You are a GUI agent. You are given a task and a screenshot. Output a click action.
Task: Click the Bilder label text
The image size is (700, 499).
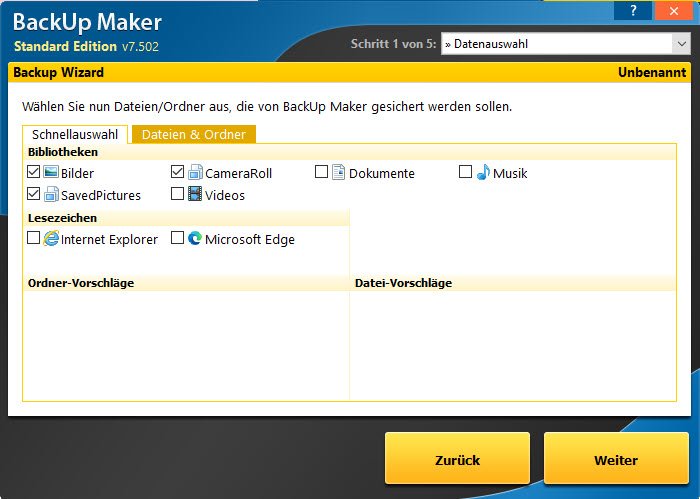click(77, 173)
